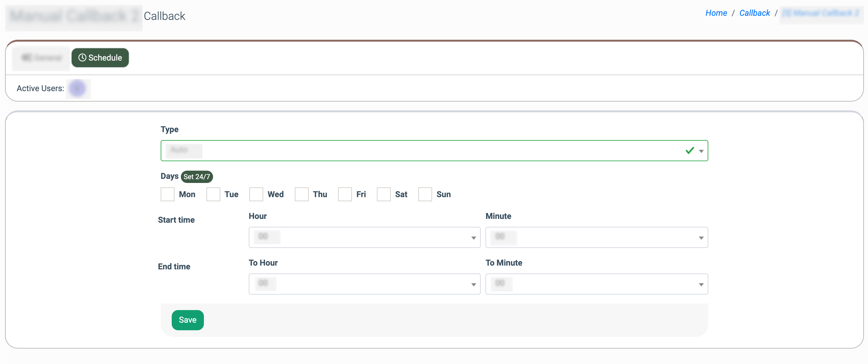Switch to the Schedule tab

click(100, 58)
